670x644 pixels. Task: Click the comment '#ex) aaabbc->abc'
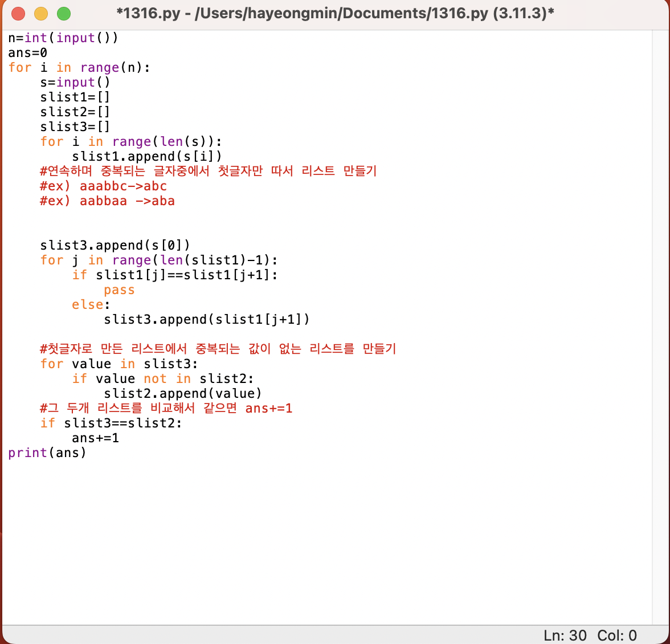[104, 186]
